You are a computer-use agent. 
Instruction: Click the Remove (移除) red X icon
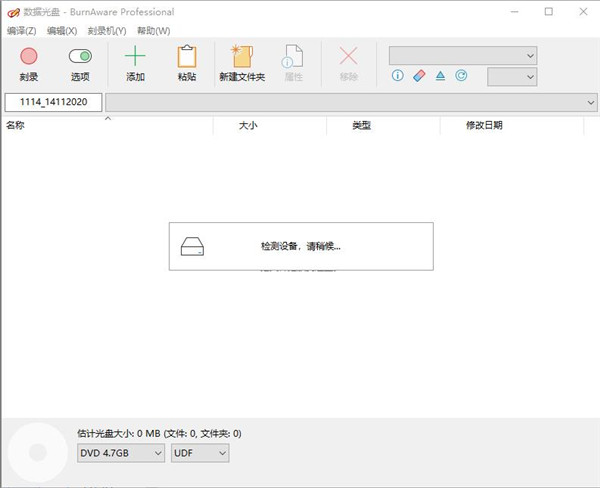coord(348,56)
